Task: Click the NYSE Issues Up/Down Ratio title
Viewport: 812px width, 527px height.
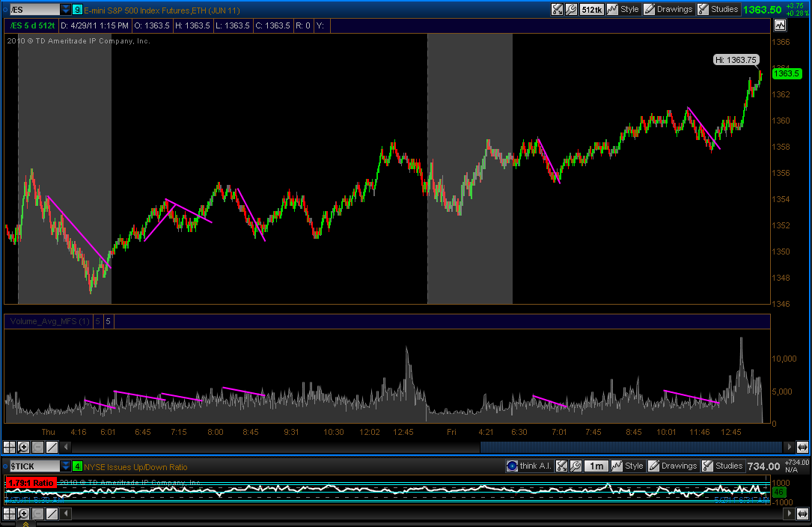Action: (135, 467)
